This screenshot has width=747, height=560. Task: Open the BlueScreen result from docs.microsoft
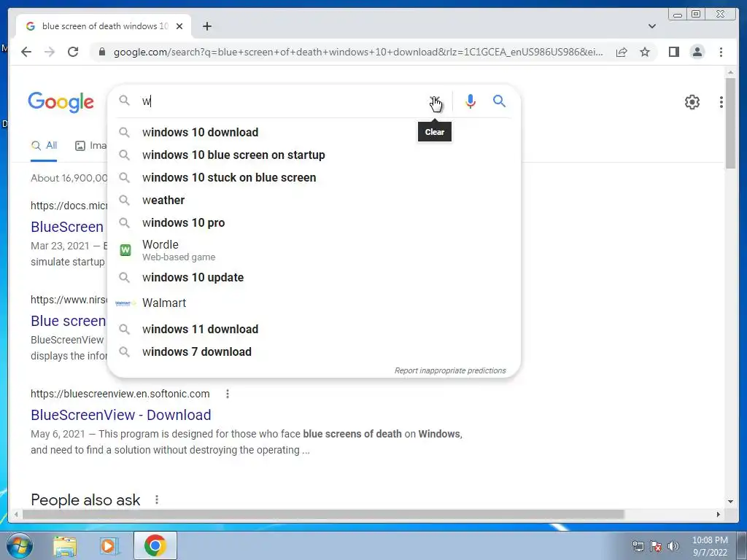tap(67, 227)
